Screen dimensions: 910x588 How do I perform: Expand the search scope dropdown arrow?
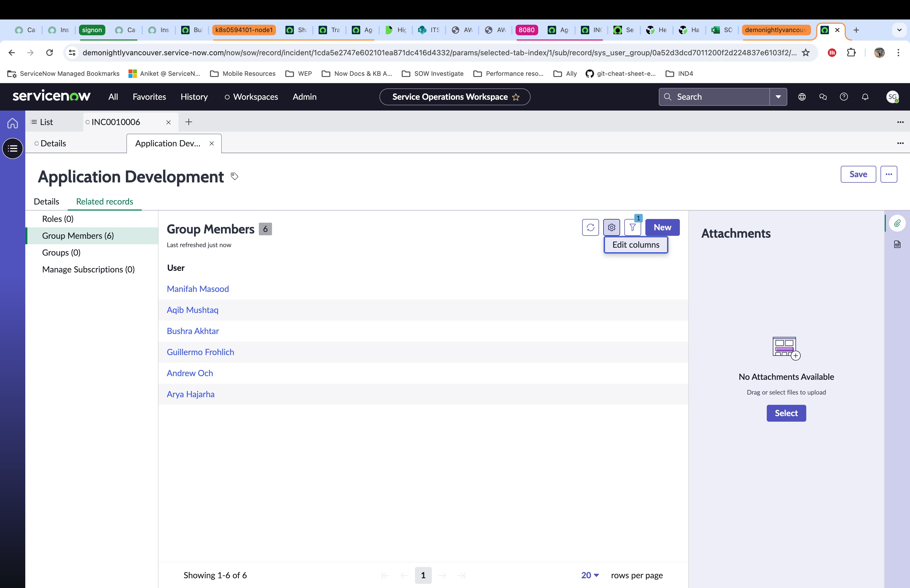[778, 97]
